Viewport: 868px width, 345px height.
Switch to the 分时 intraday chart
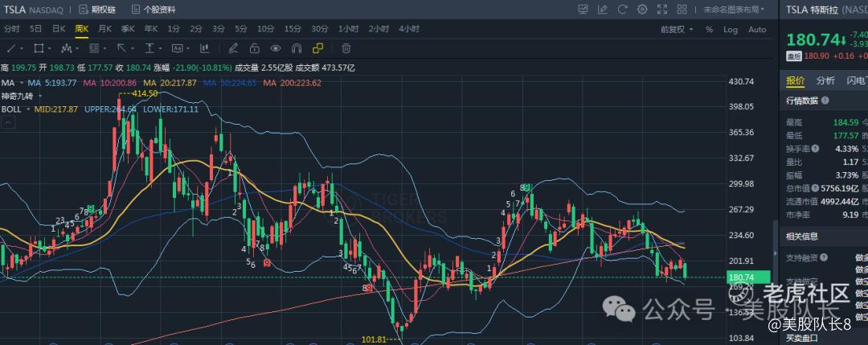tap(11, 29)
